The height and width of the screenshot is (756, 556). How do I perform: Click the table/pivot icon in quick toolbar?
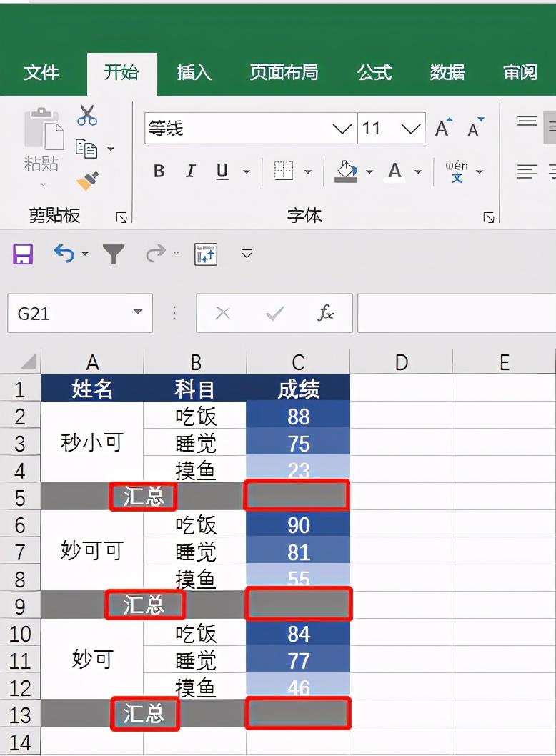click(206, 254)
